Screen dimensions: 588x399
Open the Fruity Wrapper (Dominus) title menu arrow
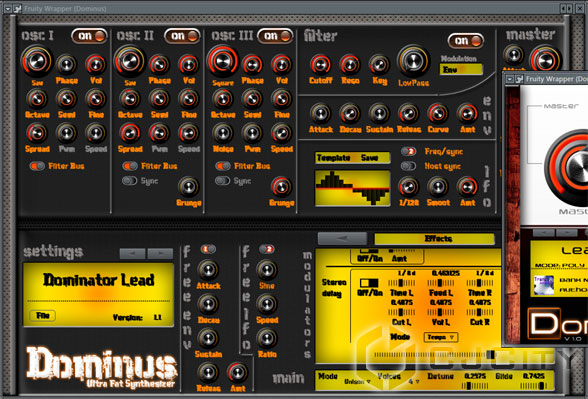pos(8,8)
